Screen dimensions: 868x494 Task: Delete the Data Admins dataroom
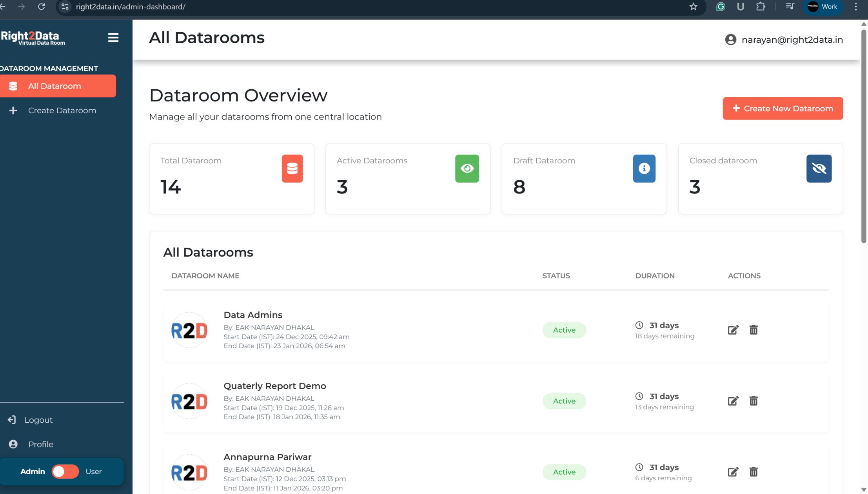point(753,330)
